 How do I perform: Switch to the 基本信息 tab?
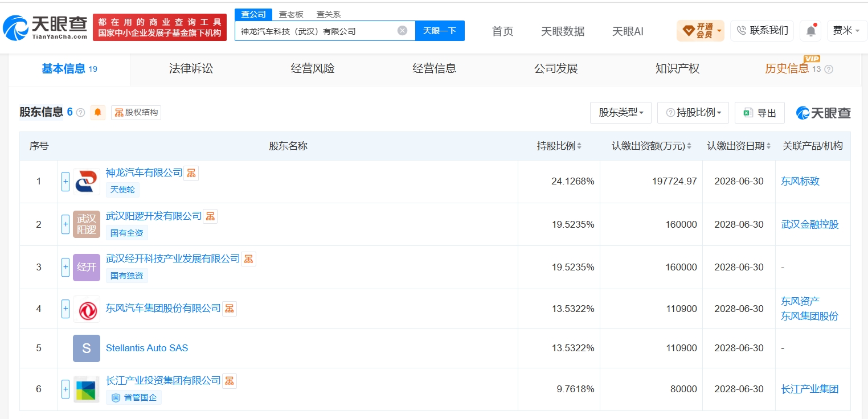(x=69, y=69)
